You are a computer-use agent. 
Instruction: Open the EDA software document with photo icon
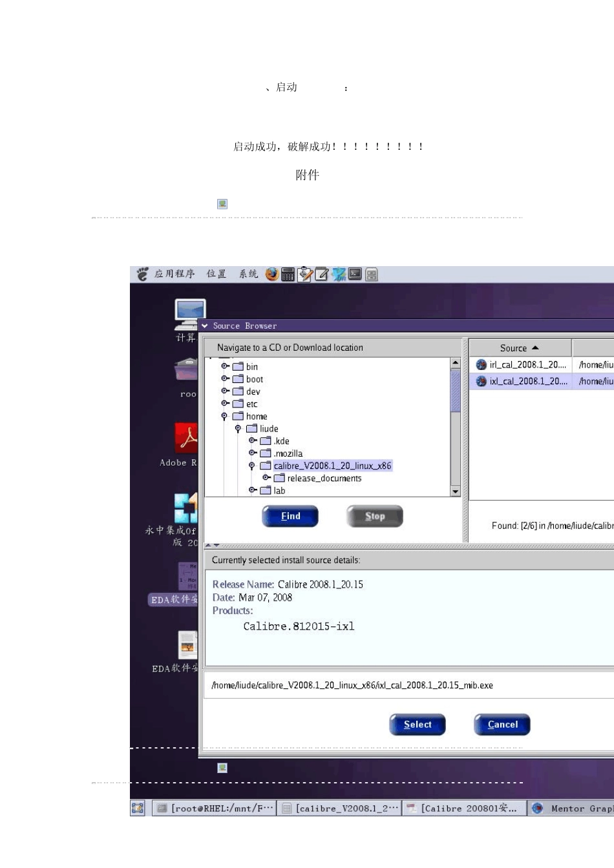[x=187, y=645]
